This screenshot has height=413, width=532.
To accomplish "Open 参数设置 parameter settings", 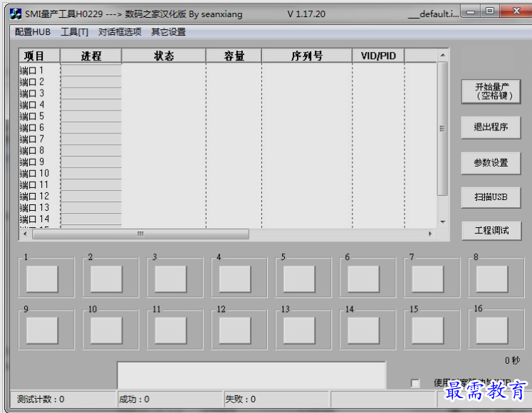I will pos(491,163).
